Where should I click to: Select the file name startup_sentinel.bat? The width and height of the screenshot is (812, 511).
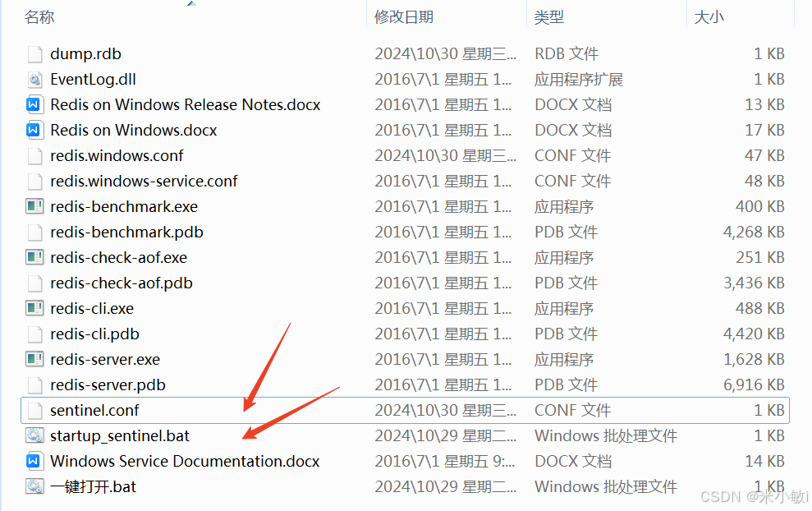click(x=120, y=436)
